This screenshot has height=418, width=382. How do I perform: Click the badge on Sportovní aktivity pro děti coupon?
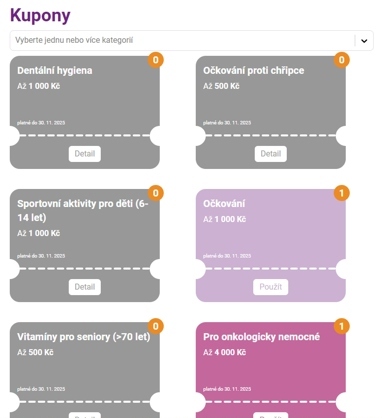point(155,193)
